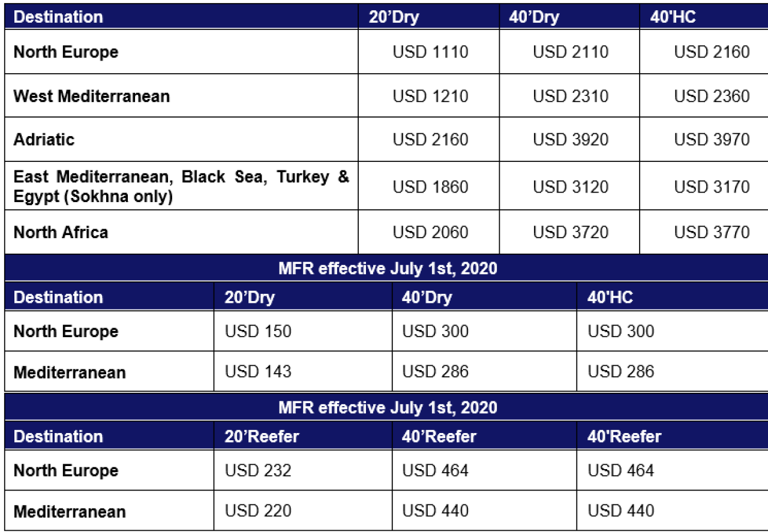Click the top Destination column header

[x=58, y=17]
